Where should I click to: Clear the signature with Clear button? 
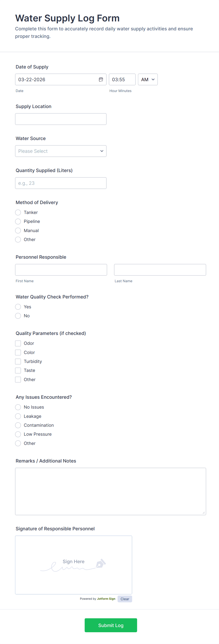click(x=125, y=599)
